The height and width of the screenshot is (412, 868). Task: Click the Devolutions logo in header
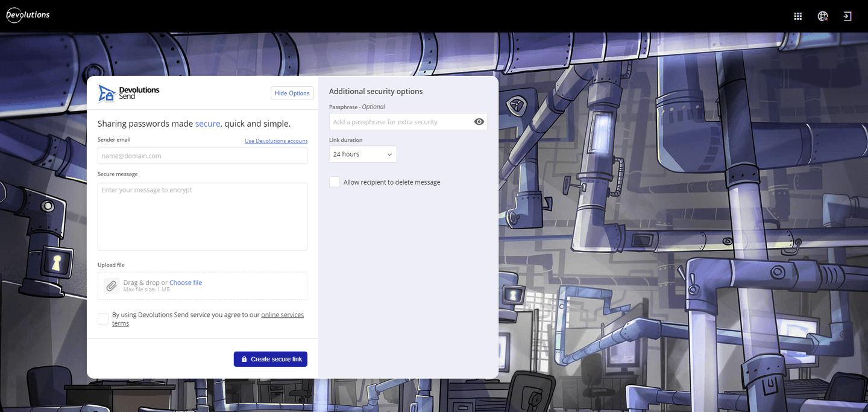coord(28,15)
